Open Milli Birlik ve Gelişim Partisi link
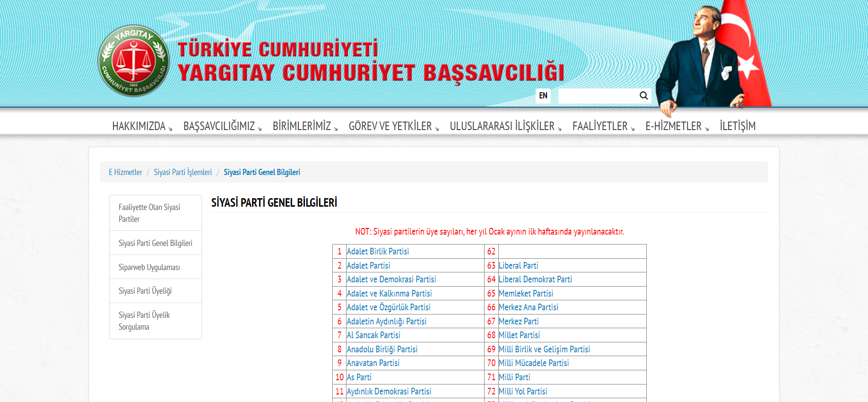This screenshot has width=868, height=402. click(544, 350)
